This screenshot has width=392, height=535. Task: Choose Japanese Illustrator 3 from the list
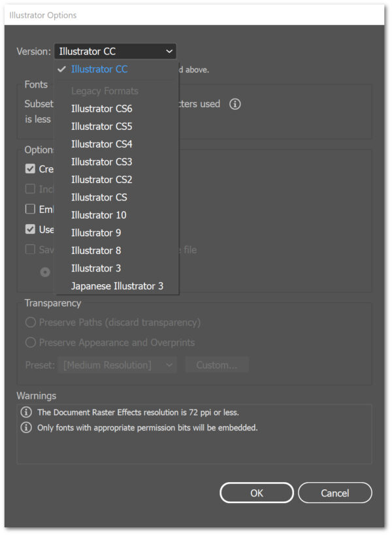click(116, 285)
